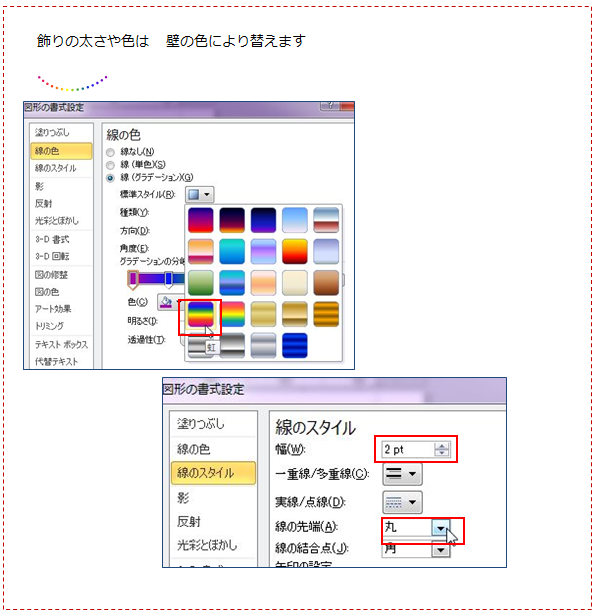Select the purple gradient stop marker

click(x=133, y=279)
